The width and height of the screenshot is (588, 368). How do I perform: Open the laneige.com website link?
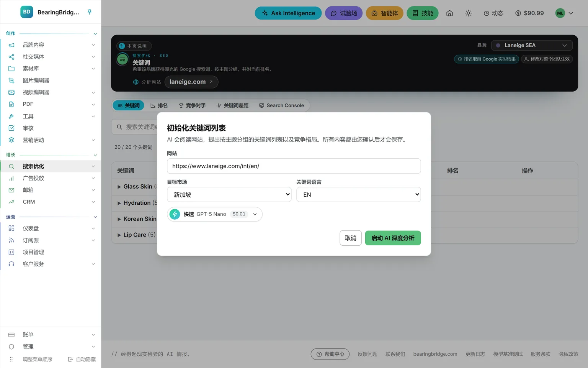point(191,82)
